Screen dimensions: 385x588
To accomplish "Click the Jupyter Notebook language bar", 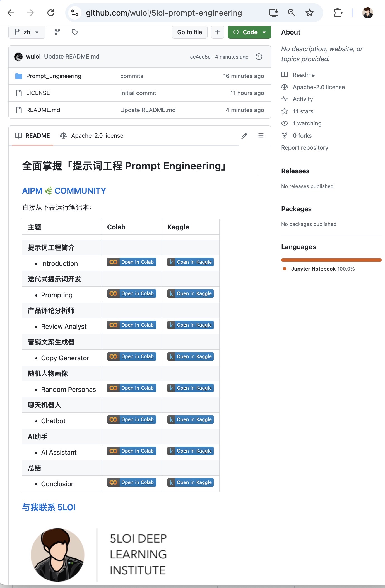I will pyautogui.click(x=331, y=260).
